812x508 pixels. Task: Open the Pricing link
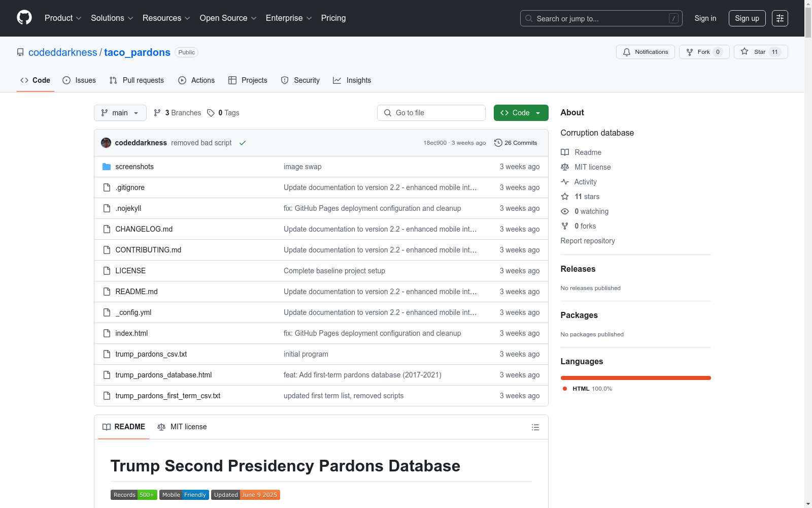(333, 18)
